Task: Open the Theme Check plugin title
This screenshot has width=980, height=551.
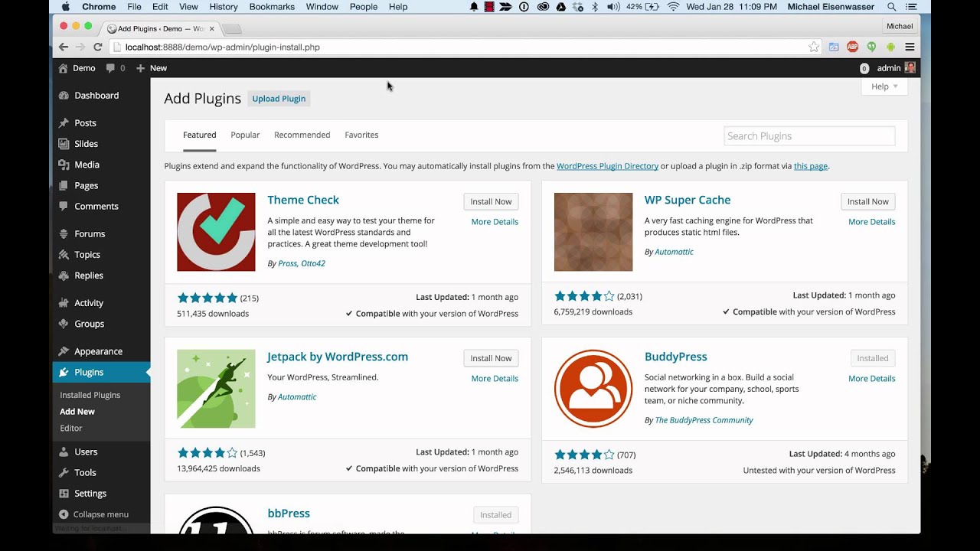Action: tap(303, 201)
